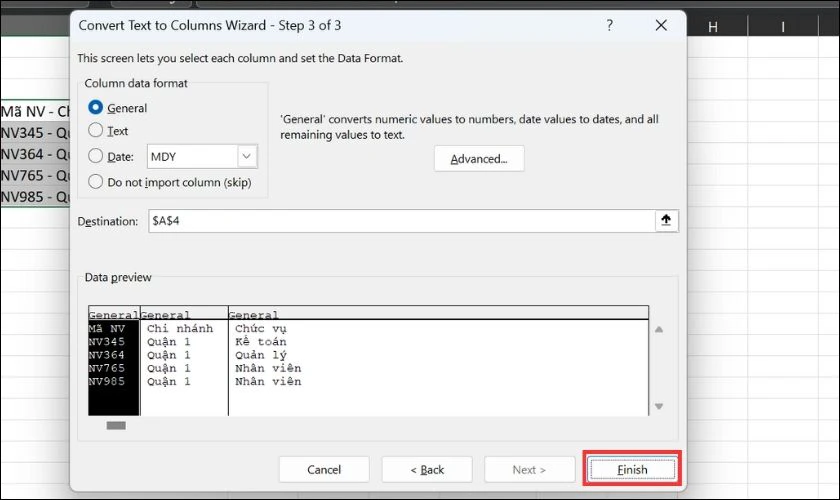Select the Date column data format
Screen dimensions: 840x500
96,156
